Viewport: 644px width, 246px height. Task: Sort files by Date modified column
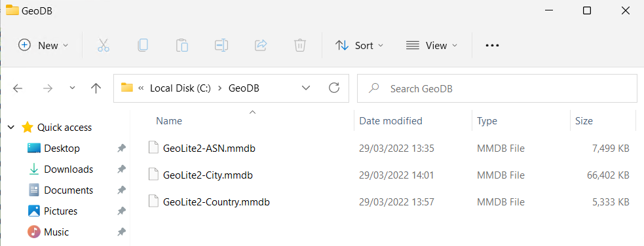[390, 121]
